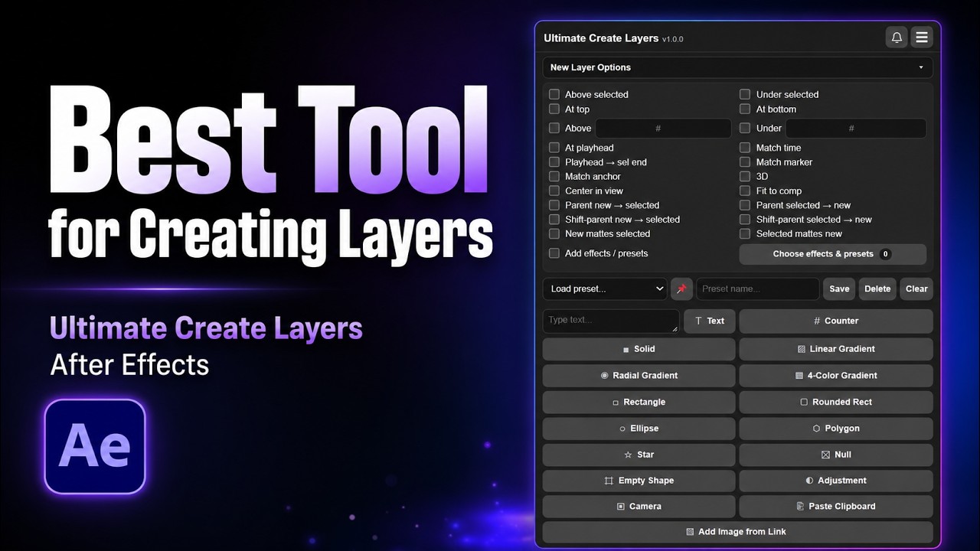The width and height of the screenshot is (980, 551).
Task: Add a Polygon shape layer
Action: tap(836, 429)
